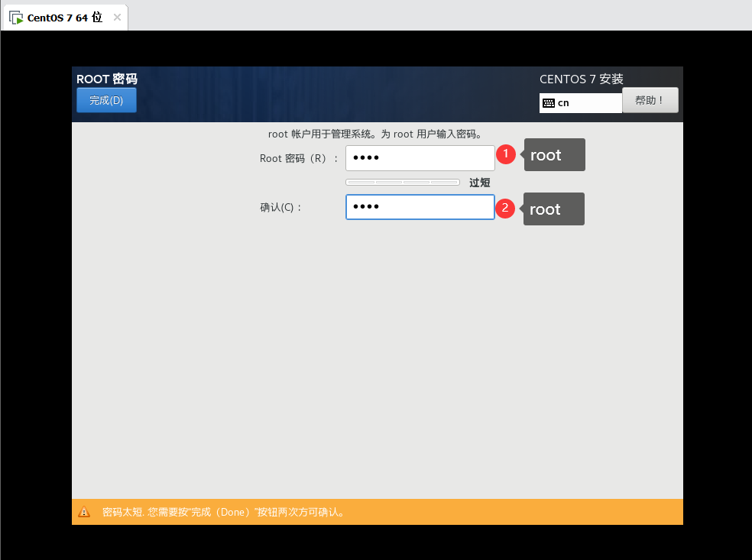752x560 pixels.
Task: Click the 密码太短 warning message text
Action: [223, 512]
